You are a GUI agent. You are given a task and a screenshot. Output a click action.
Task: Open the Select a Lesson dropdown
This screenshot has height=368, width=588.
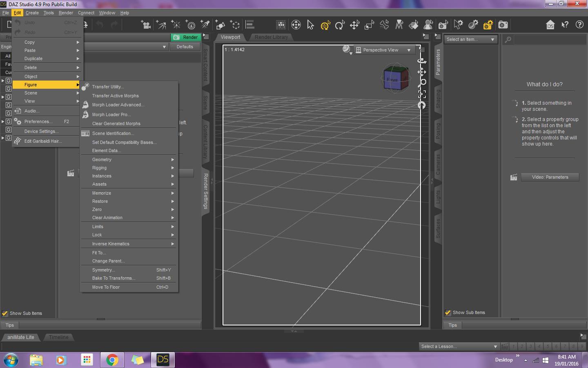point(459,346)
